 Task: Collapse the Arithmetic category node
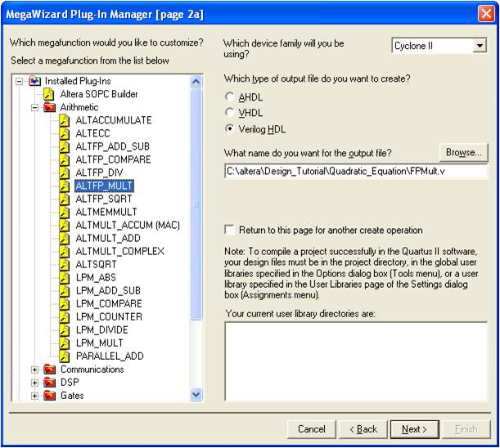pos(34,108)
